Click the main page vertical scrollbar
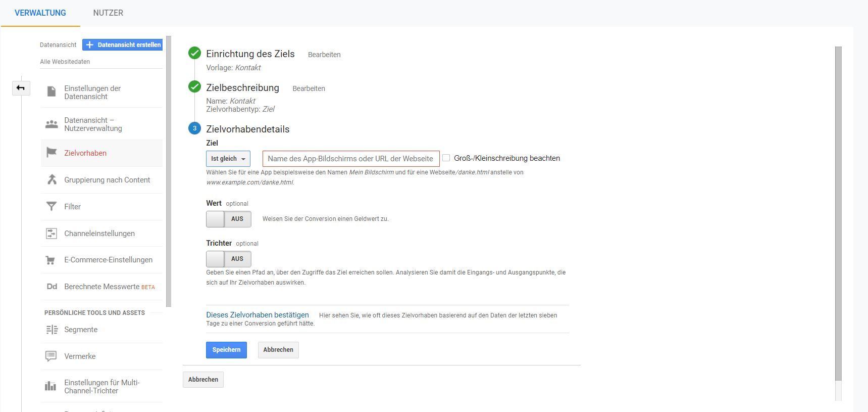The width and height of the screenshot is (868, 412). point(839,213)
